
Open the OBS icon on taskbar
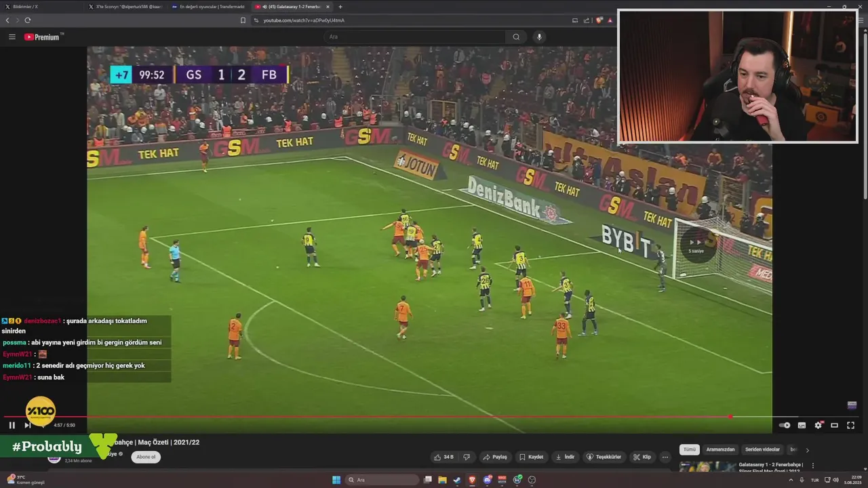pos(532,480)
